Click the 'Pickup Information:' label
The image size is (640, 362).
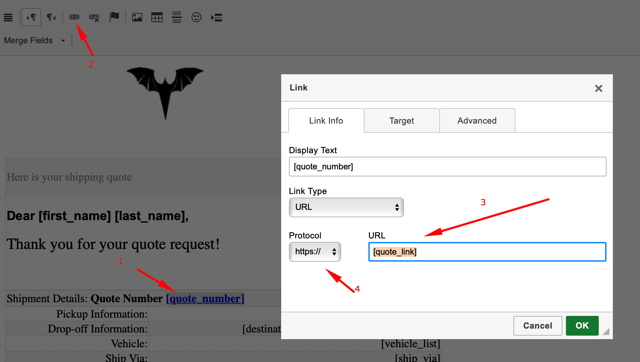102,314
